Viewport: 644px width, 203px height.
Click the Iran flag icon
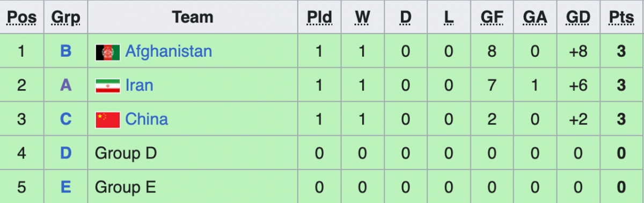pos(107,86)
